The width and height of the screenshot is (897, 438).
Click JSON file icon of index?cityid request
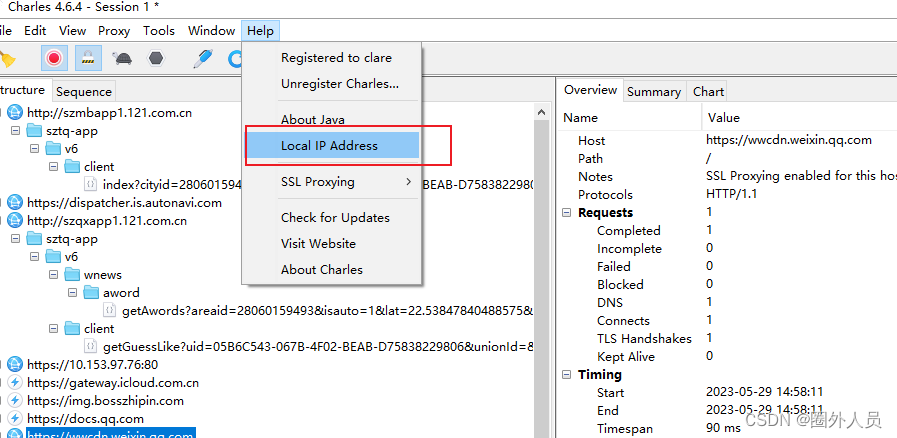(90, 184)
